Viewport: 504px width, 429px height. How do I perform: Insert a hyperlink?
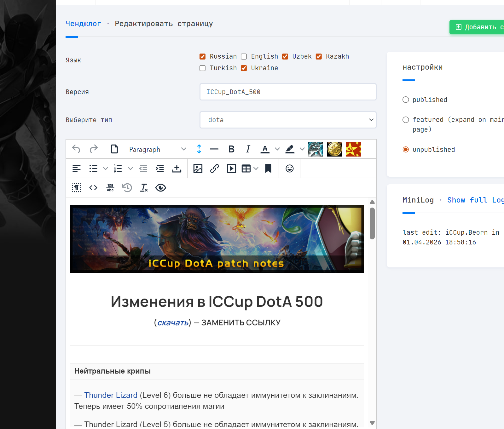(215, 169)
